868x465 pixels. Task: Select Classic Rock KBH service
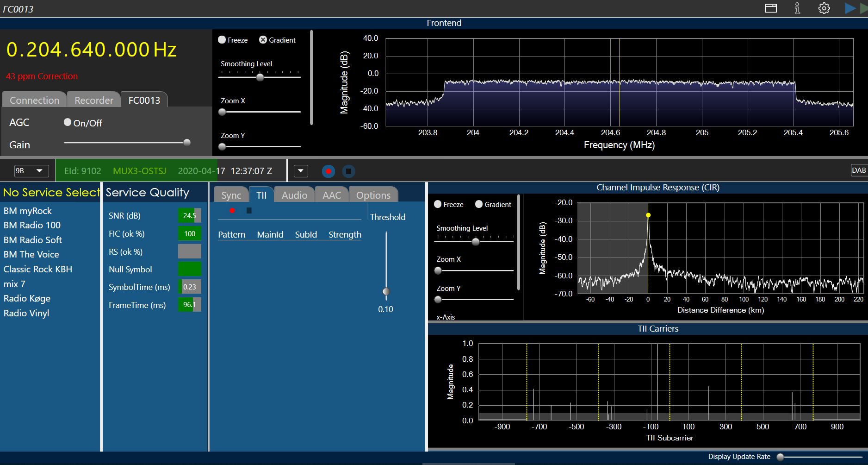38,269
